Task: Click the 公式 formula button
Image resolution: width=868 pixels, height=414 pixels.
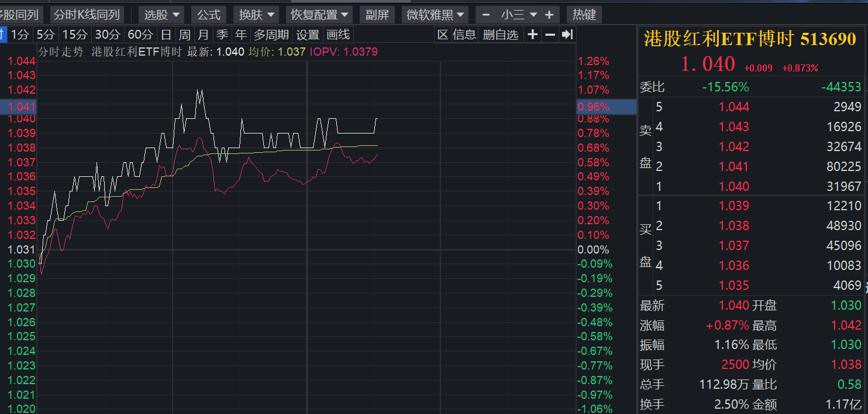Action: pyautogui.click(x=209, y=15)
